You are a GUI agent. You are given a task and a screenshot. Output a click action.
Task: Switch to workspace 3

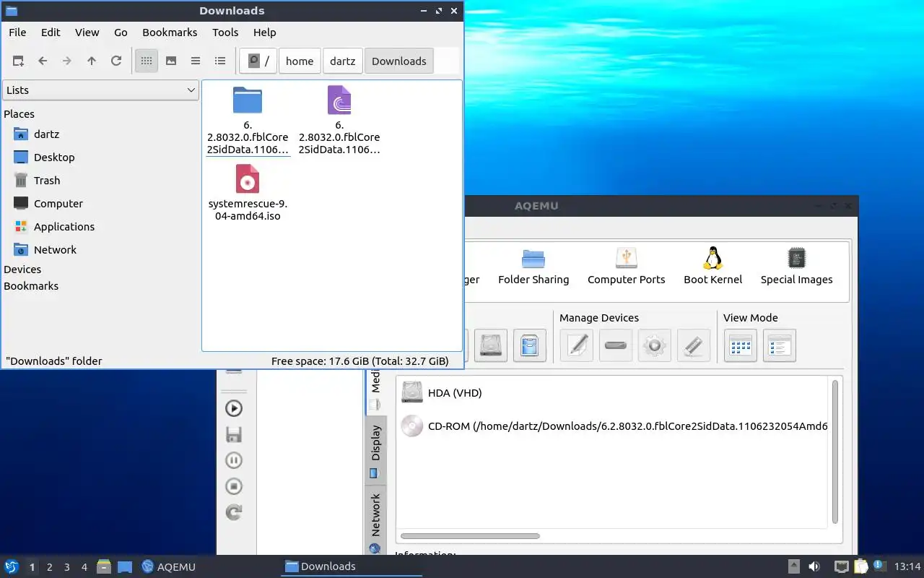click(67, 567)
